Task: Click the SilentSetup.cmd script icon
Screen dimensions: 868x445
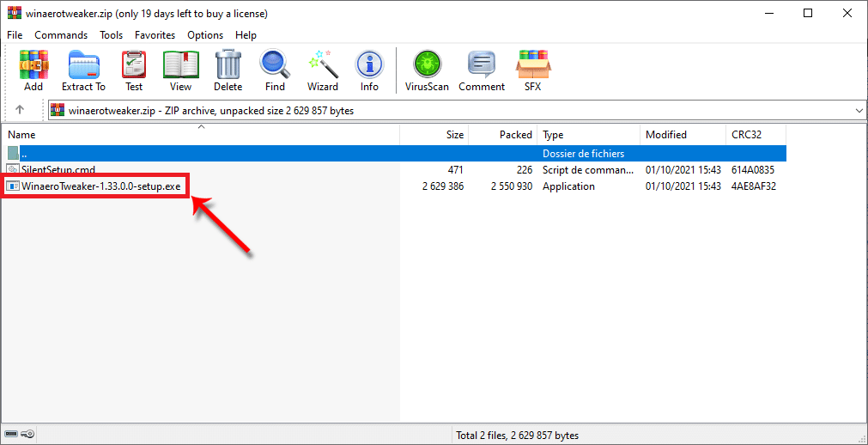Action: point(13,169)
